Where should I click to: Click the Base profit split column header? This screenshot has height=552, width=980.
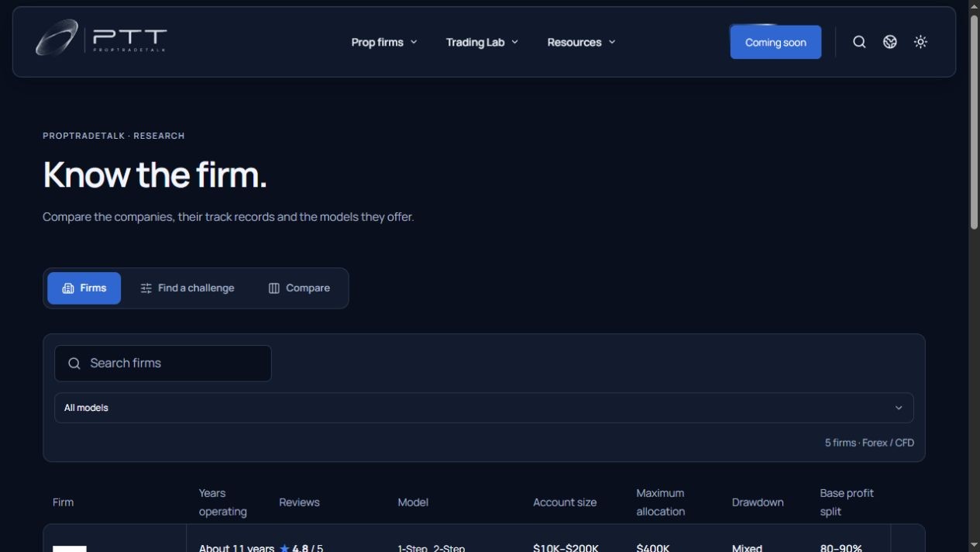(847, 502)
